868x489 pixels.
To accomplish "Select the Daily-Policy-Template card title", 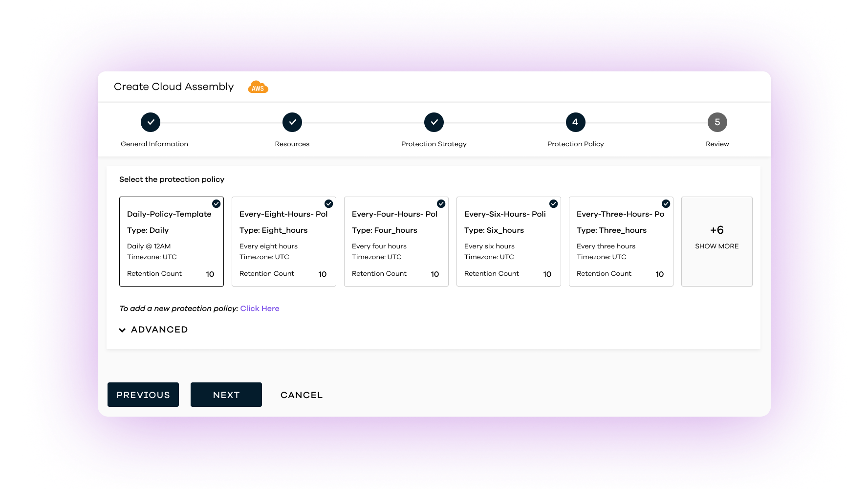I will [x=169, y=214].
